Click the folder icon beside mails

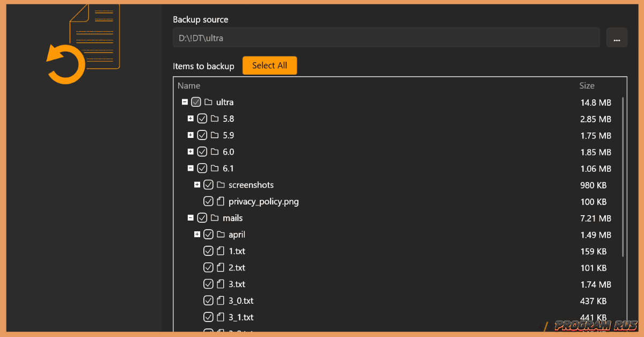[214, 217]
